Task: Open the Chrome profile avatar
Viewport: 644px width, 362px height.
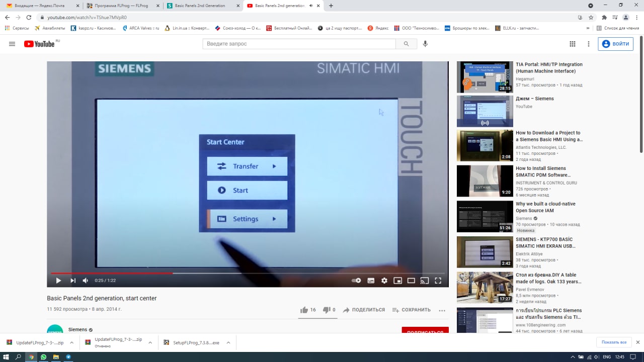Action: tap(626, 17)
